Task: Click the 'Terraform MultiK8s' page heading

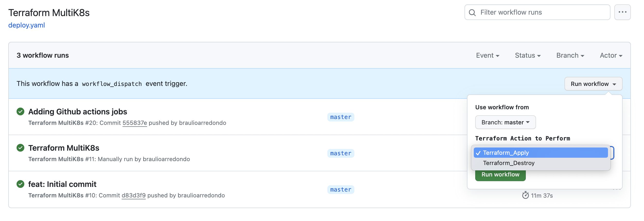Action: (x=49, y=12)
